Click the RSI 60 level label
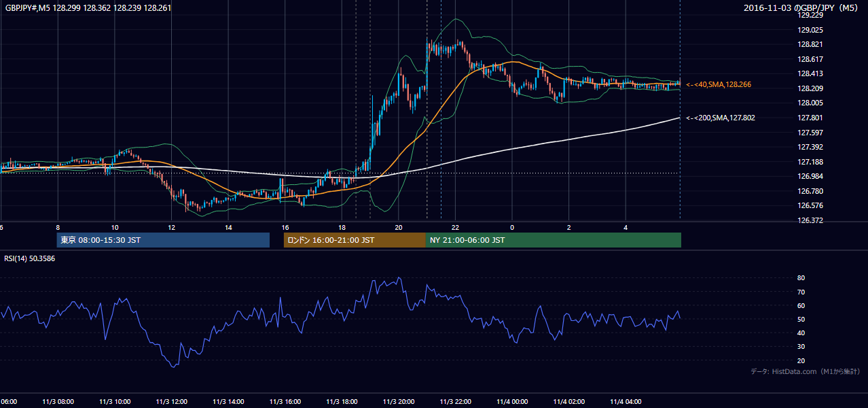This screenshot has width=868, height=408. pyautogui.click(x=801, y=305)
